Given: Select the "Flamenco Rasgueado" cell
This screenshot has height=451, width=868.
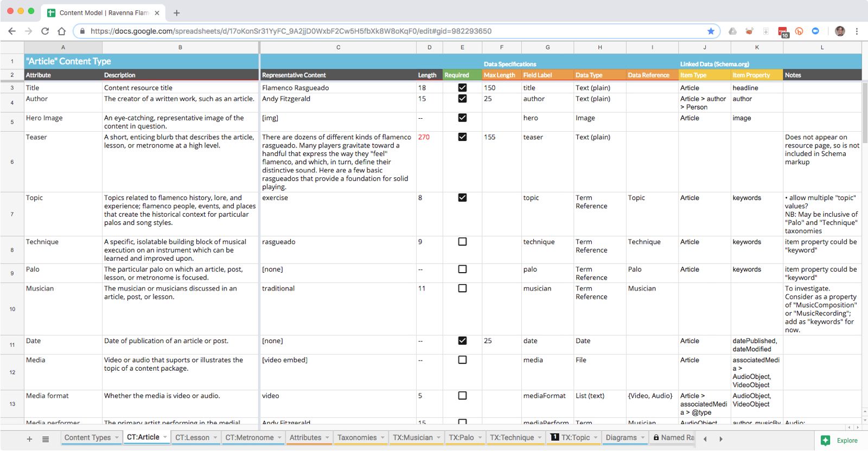Looking at the screenshot, I should (x=338, y=88).
